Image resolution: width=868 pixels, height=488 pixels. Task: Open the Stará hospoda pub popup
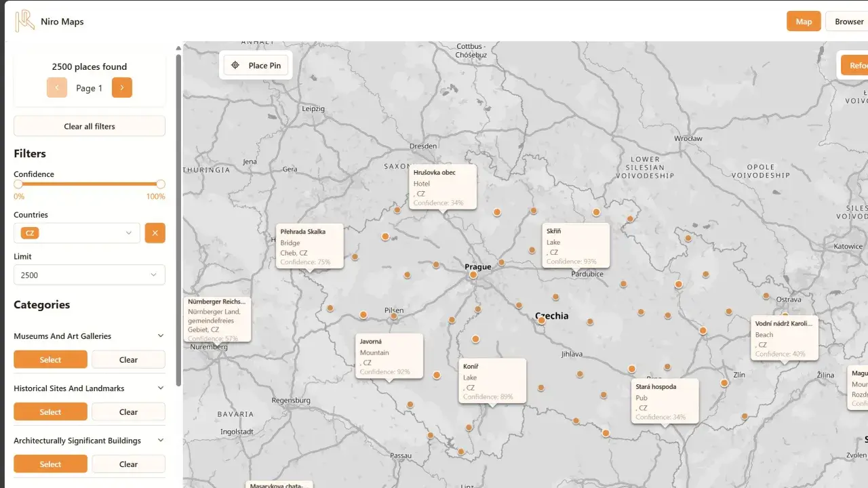(x=665, y=401)
